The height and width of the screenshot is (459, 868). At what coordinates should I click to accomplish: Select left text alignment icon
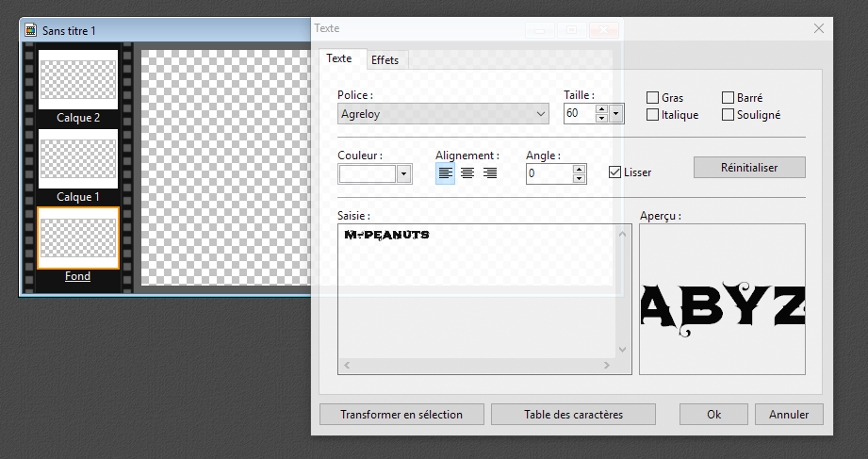pos(445,173)
